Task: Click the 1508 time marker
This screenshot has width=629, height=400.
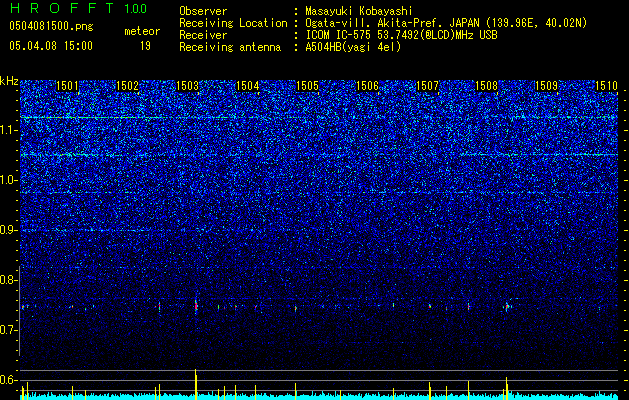Action: [x=487, y=86]
